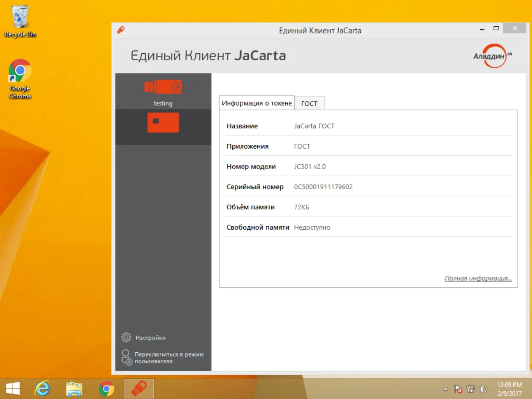
Task: Open Полная информация link
Action: [478, 278]
